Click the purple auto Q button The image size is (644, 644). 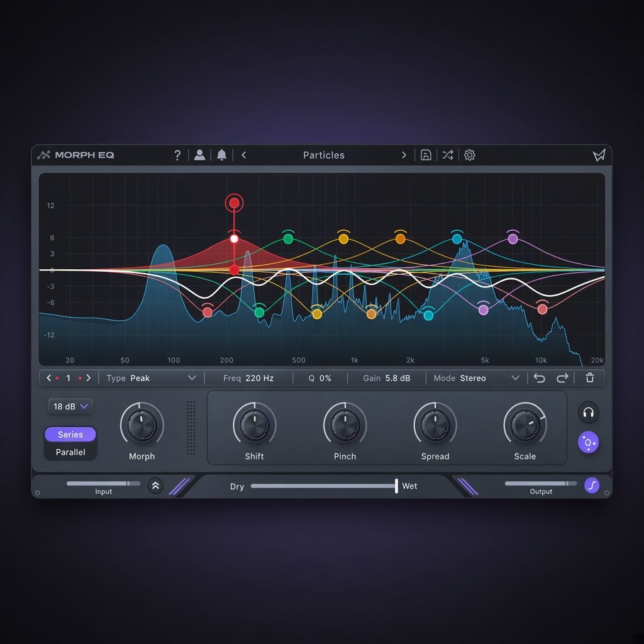coord(589,442)
